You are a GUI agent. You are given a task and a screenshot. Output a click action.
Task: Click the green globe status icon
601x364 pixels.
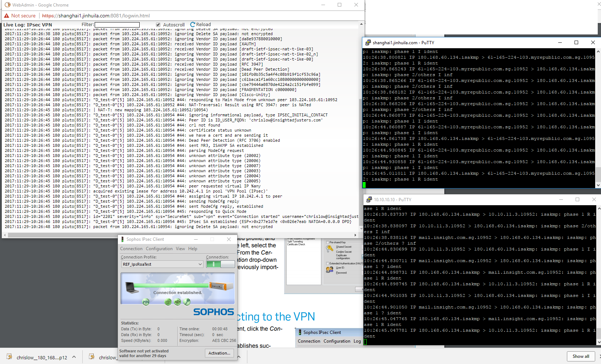pyautogui.click(x=168, y=302)
